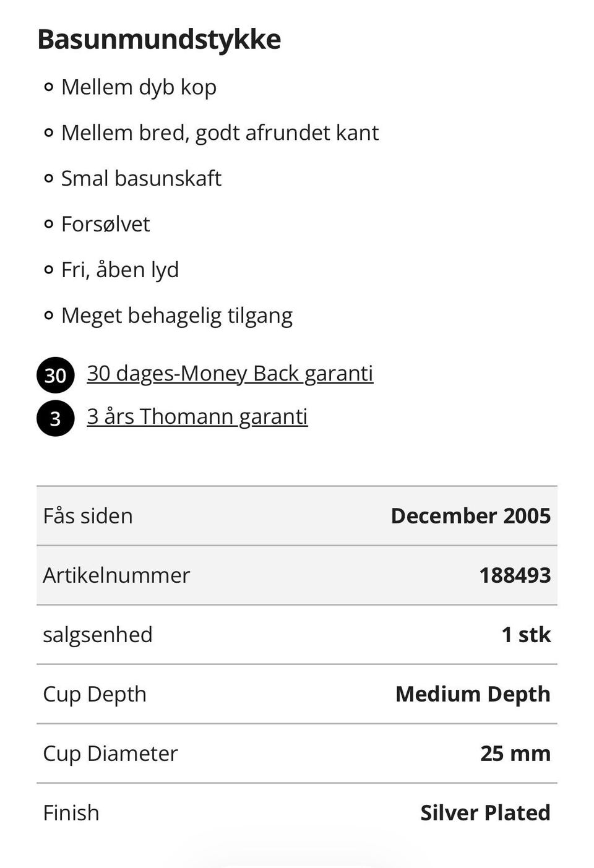Click the "December 2005" value
Viewport: 594px width, 868px height.
[470, 516]
